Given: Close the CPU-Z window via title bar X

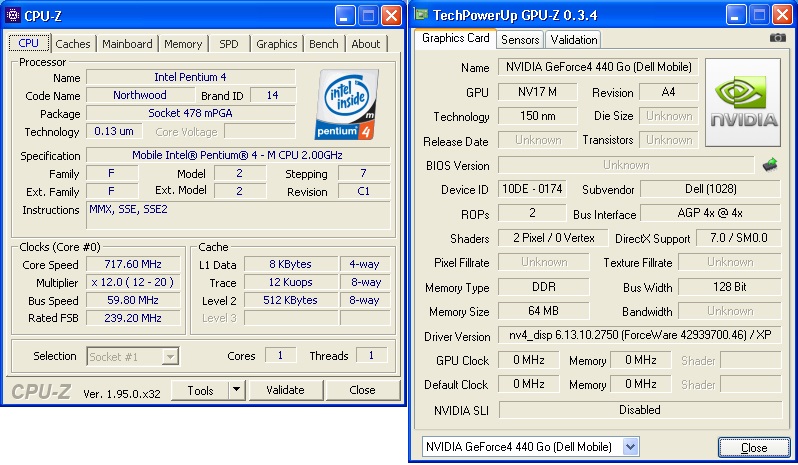Looking at the screenshot, I should (391, 16).
